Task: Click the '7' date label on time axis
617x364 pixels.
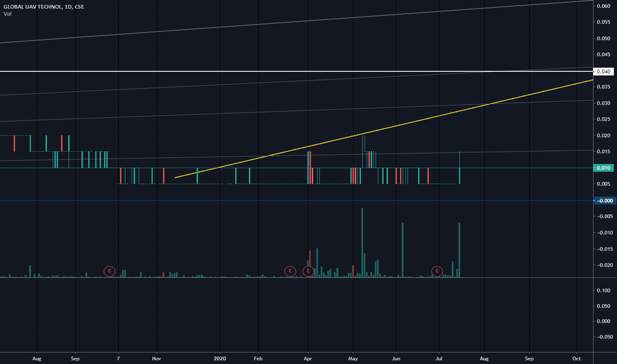Action: click(x=118, y=359)
